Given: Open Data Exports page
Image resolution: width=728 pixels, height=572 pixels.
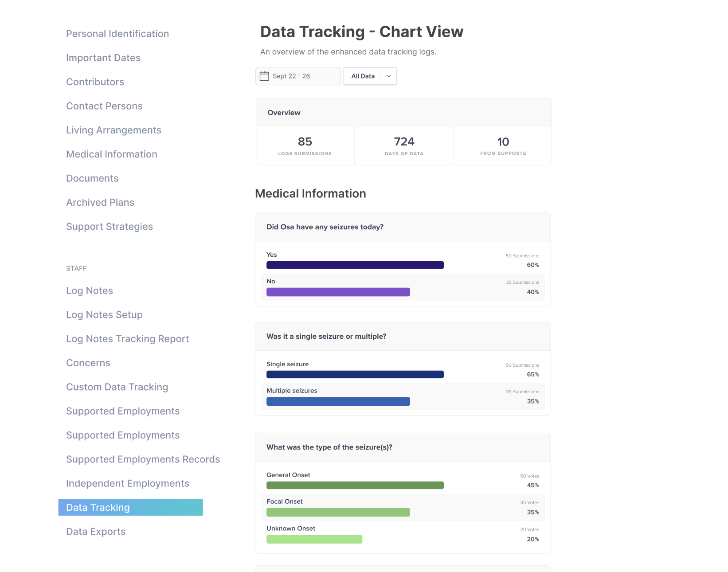Looking at the screenshot, I should (96, 532).
